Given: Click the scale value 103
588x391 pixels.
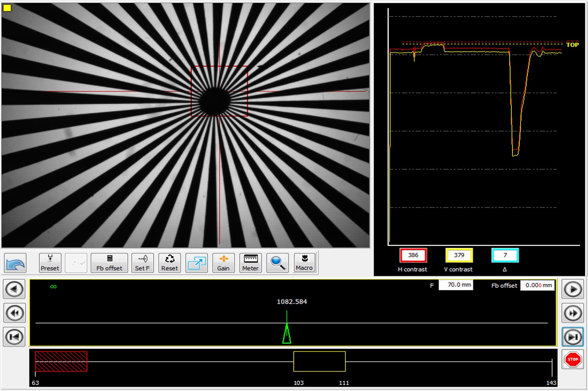Looking at the screenshot, I should pos(299,383).
